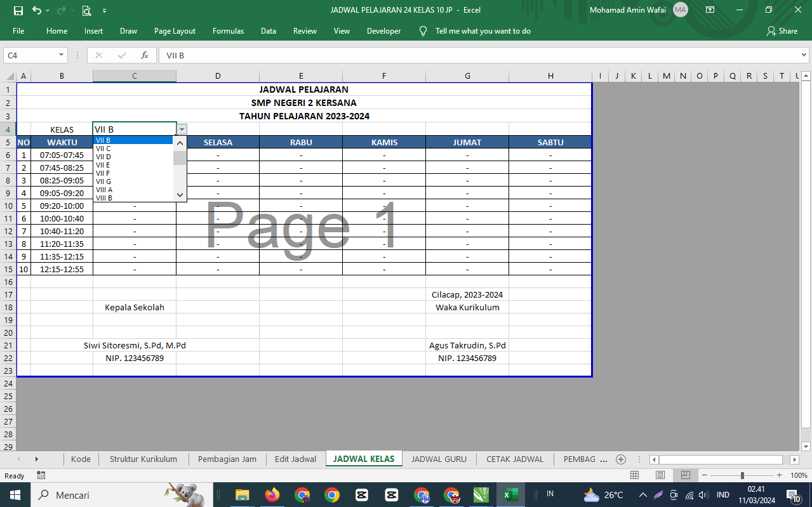Screen dimensions: 812x507
Task: Click the New Sheet plus icon
Action: point(621,459)
